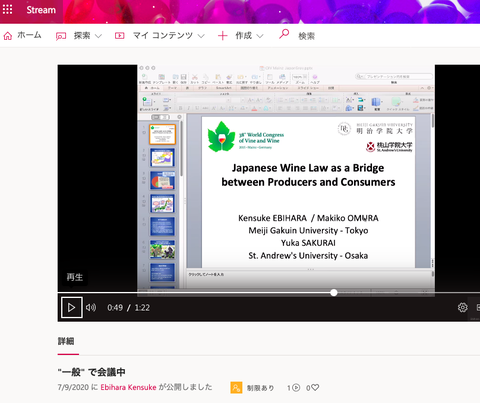Click the home house icon

click(x=8, y=36)
